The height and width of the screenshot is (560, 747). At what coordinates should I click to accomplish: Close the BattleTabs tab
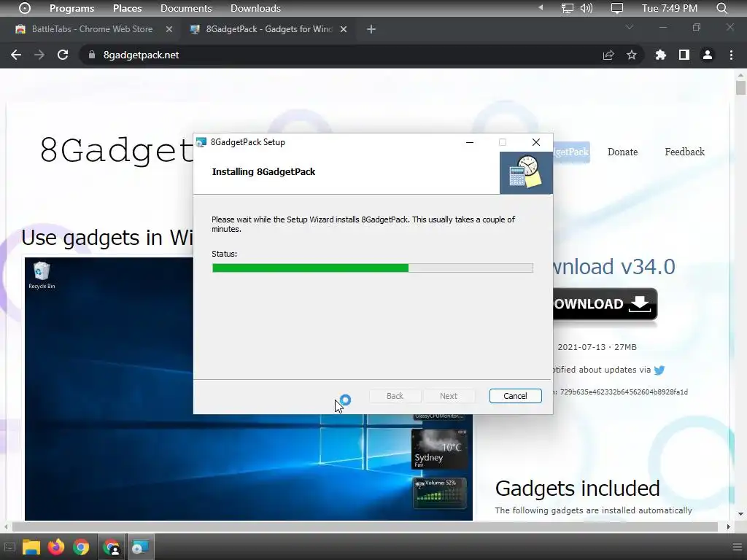point(169,29)
